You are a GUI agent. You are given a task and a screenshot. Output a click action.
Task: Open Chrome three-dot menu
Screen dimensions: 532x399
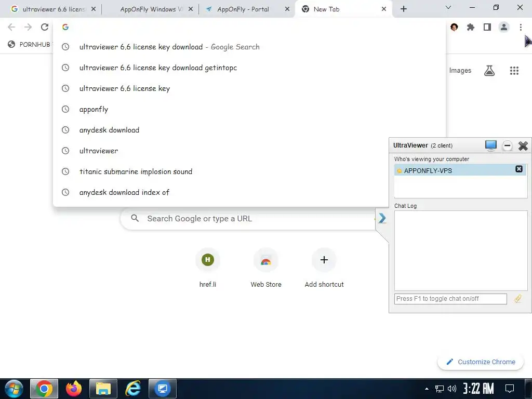pyautogui.click(x=521, y=27)
